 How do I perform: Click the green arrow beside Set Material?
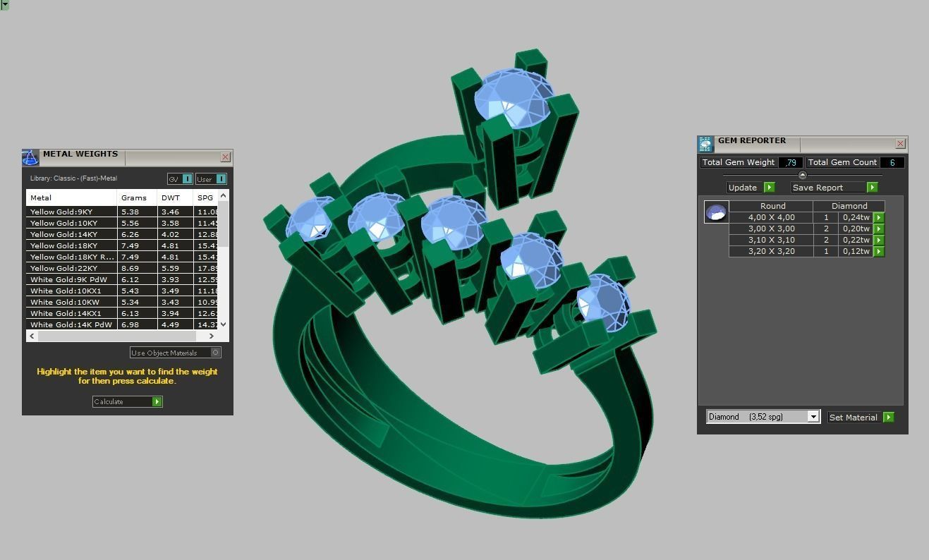coord(889,418)
